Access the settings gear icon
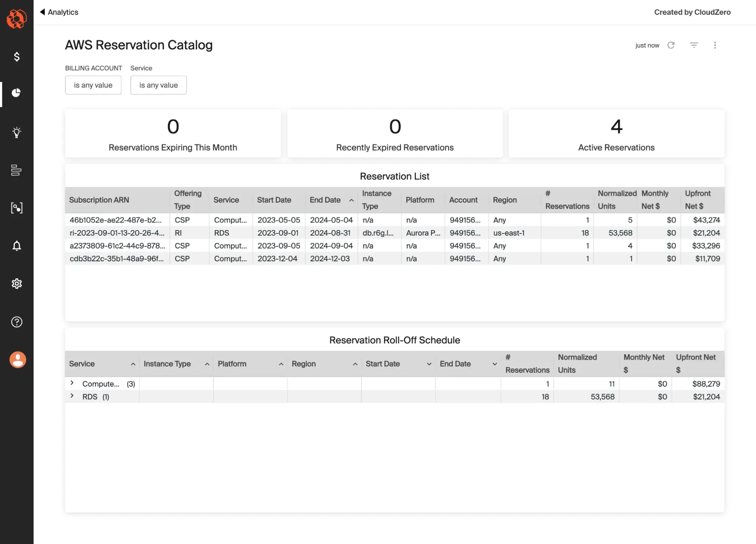Screen dimensions: 756x544 [x=16, y=284]
